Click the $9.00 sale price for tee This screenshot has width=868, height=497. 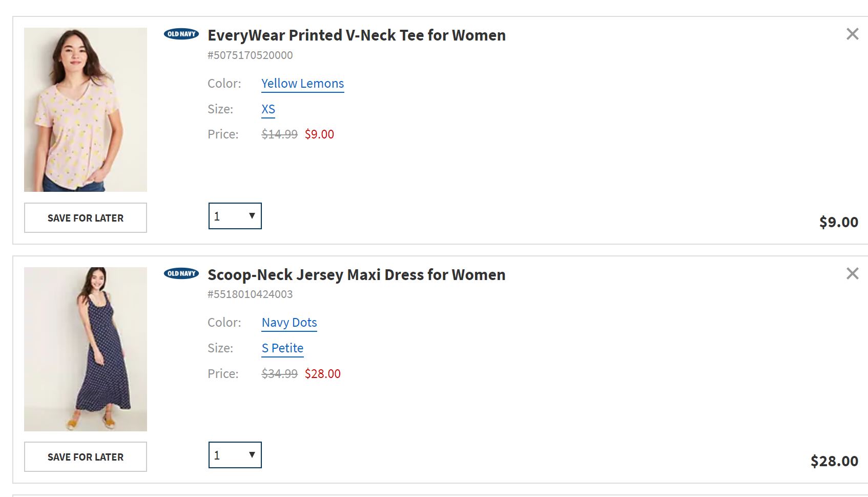(x=319, y=134)
